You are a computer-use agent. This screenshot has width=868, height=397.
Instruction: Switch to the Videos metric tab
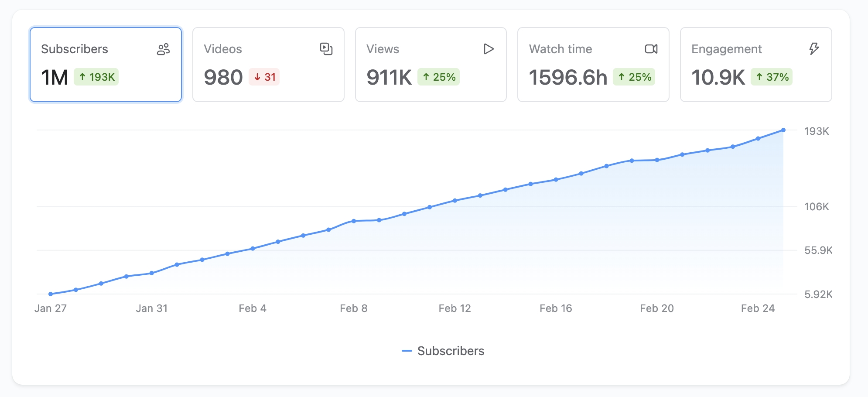268,65
